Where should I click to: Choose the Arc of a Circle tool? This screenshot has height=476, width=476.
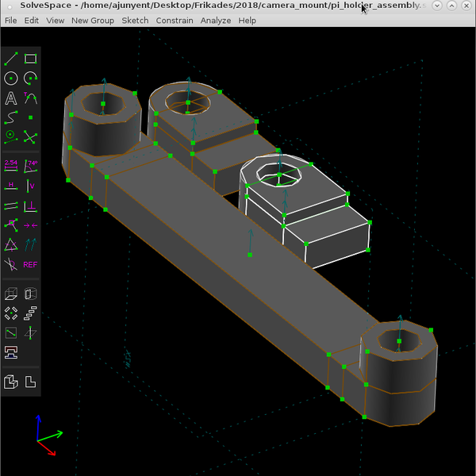pos(30,78)
